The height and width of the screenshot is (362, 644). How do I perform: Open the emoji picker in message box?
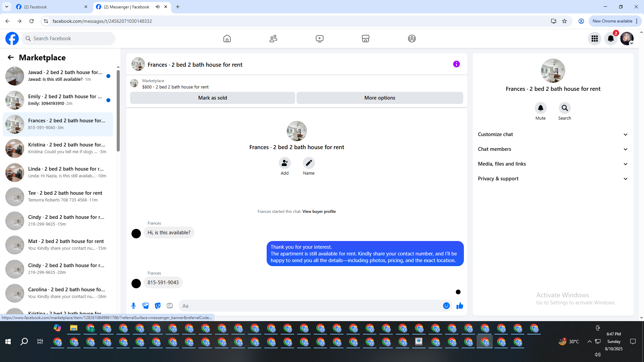[446, 306]
